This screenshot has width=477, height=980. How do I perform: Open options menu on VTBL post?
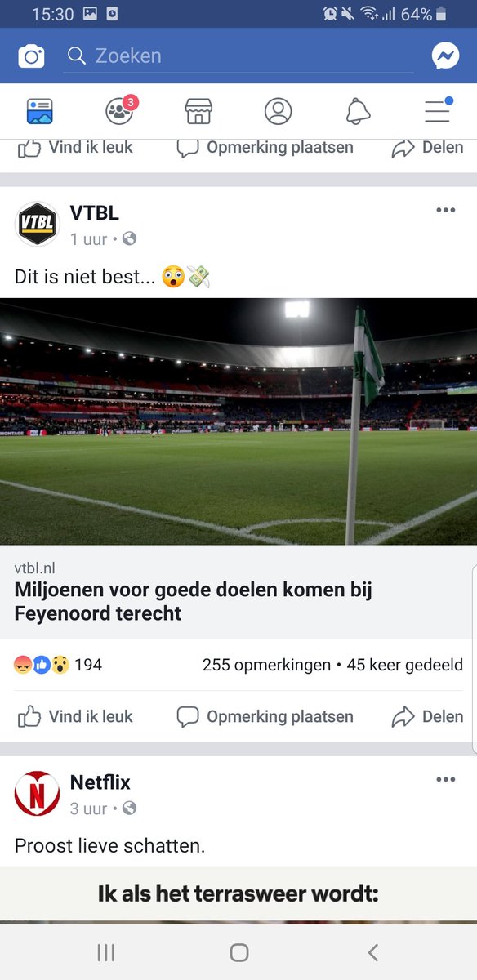pyautogui.click(x=445, y=211)
